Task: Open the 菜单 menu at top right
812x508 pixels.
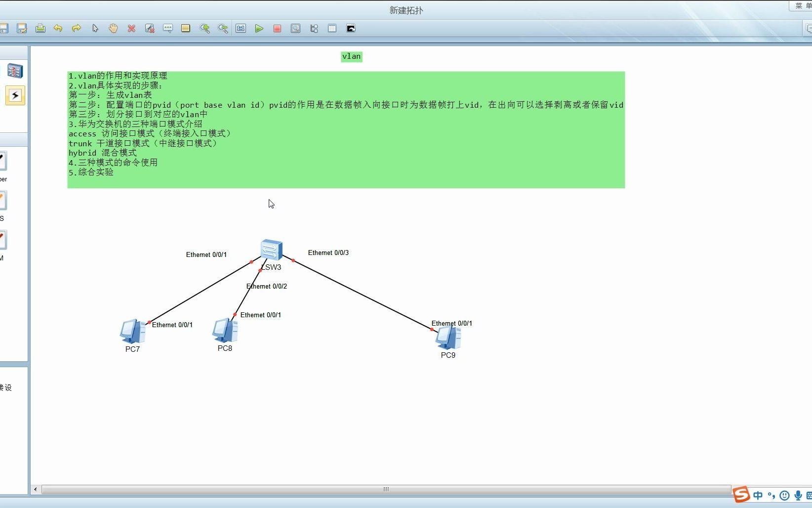Action: [x=803, y=6]
